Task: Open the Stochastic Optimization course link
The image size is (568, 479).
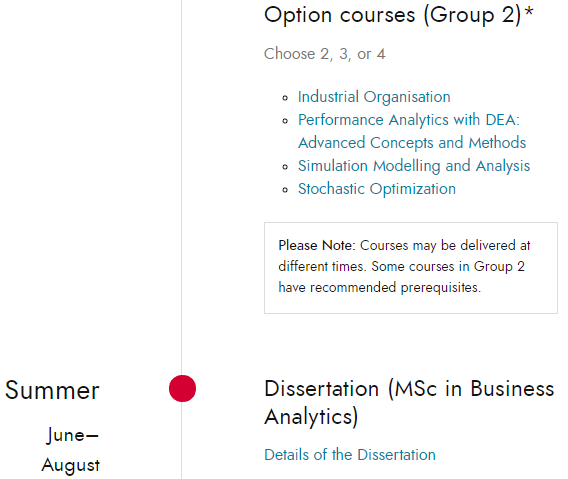Action: 377,189
